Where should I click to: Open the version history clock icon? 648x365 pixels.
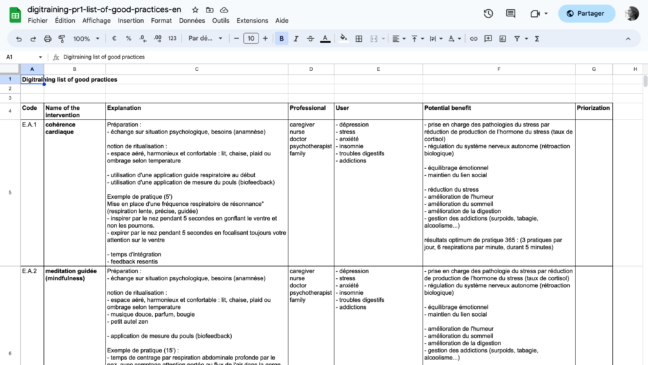(x=488, y=14)
